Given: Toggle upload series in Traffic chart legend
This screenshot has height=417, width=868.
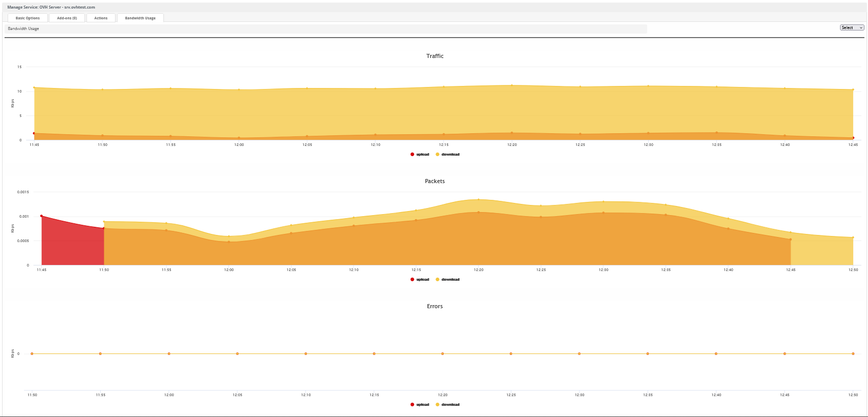Looking at the screenshot, I should tap(420, 154).
